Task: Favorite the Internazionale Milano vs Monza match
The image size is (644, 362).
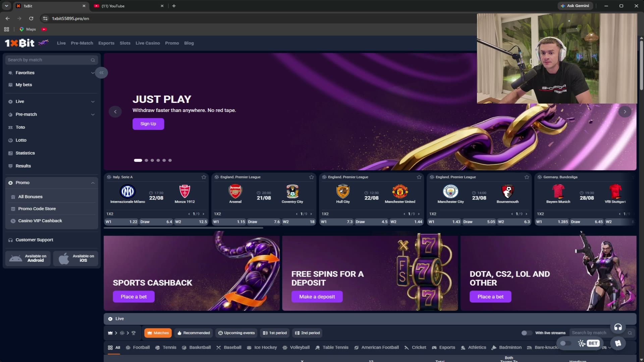Action: (x=204, y=177)
